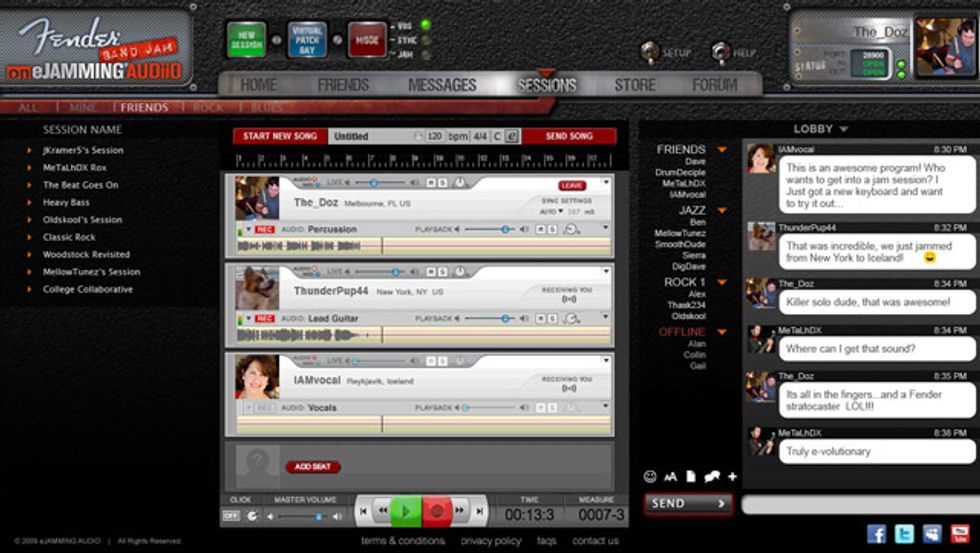Image resolution: width=980 pixels, height=553 pixels.
Task: Jump to song start with skip-back button
Action: click(x=364, y=511)
